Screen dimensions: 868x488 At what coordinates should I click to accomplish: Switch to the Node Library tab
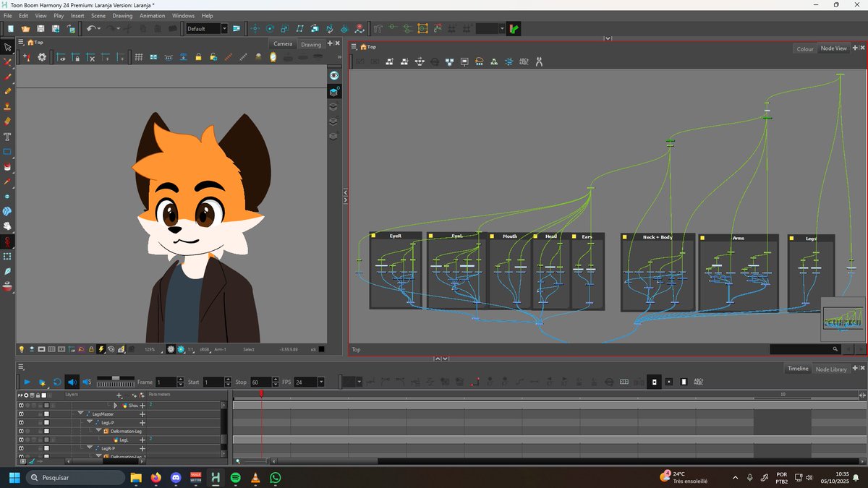(831, 369)
